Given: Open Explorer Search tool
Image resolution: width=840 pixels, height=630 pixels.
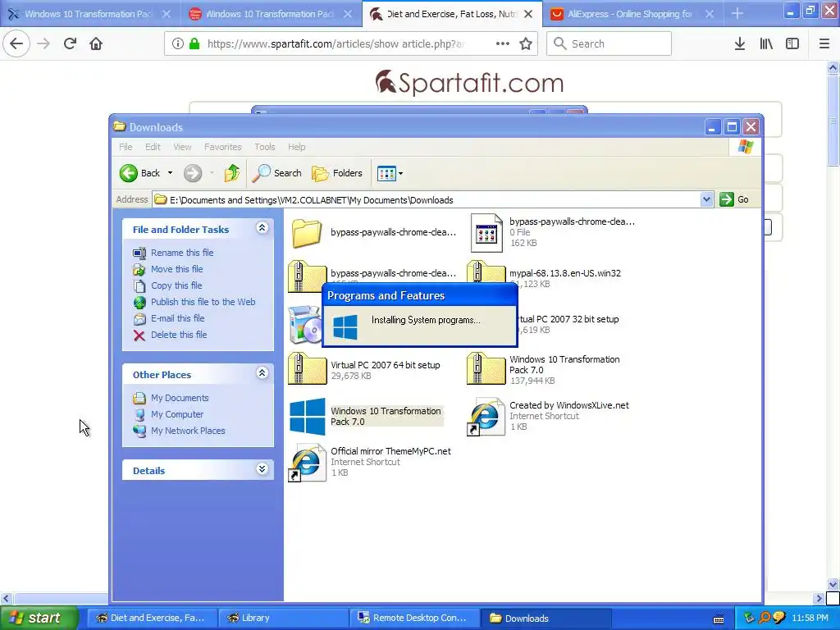Looking at the screenshot, I should click(277, 173).
